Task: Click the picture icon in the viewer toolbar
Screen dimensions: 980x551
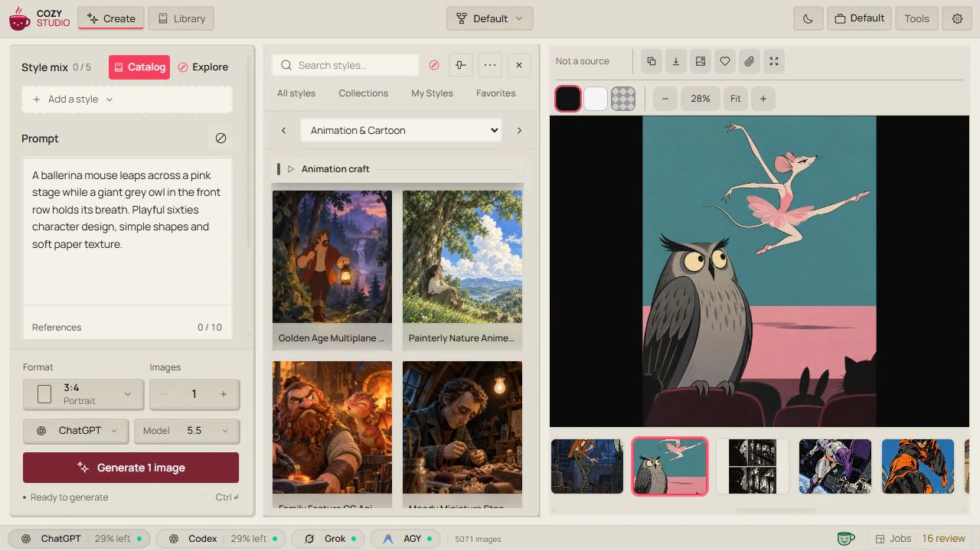Action: (x=701, y=62)
